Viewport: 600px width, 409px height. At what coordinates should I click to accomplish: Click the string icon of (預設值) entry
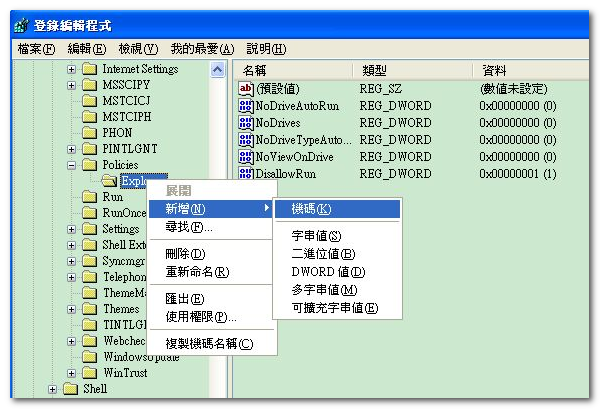coord(247,89)
